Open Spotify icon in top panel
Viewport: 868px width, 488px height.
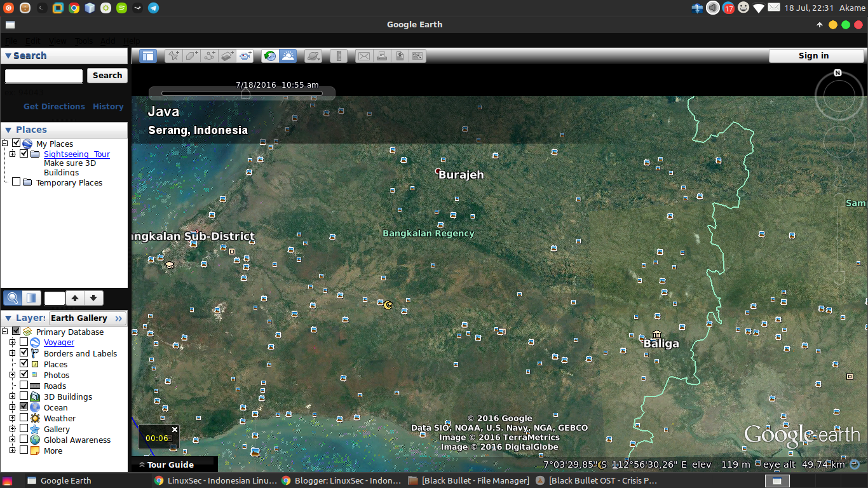tap(121, 8)
